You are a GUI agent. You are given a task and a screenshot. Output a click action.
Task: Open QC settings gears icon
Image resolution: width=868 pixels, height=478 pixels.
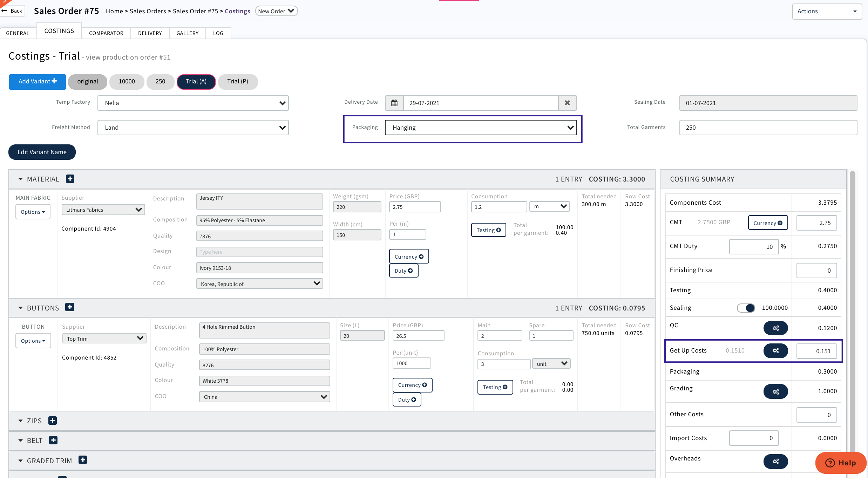[x=775, y=328]
